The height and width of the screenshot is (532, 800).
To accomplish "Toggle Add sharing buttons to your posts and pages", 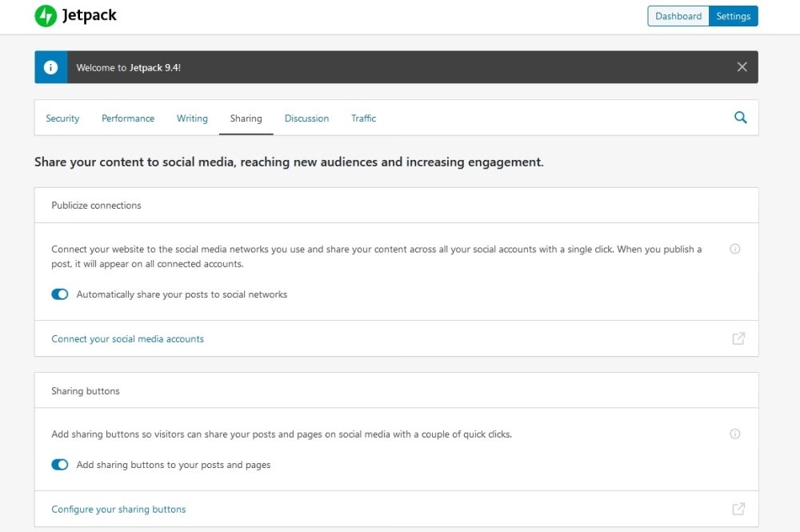I will click(x=60, y=465).
